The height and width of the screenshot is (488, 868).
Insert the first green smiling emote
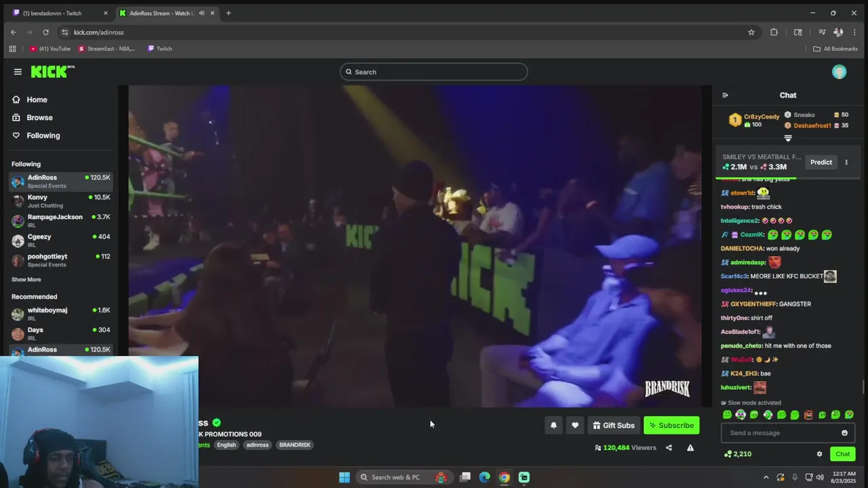pos(727,415)
